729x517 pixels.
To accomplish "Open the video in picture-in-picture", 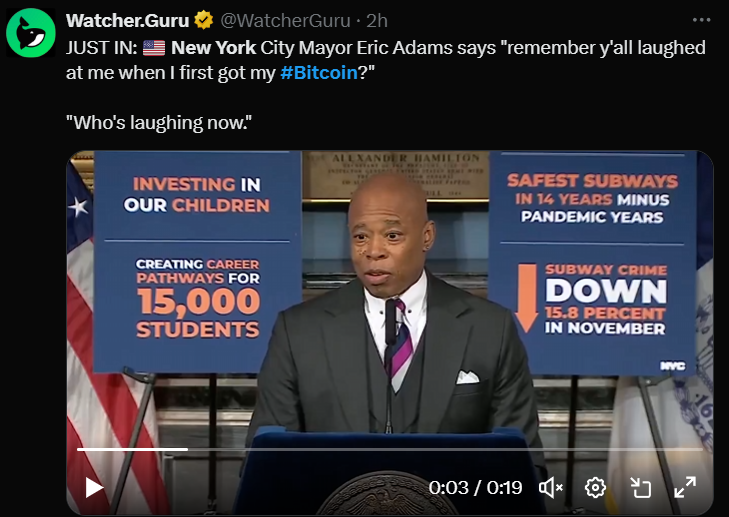I will click(640, 488).
